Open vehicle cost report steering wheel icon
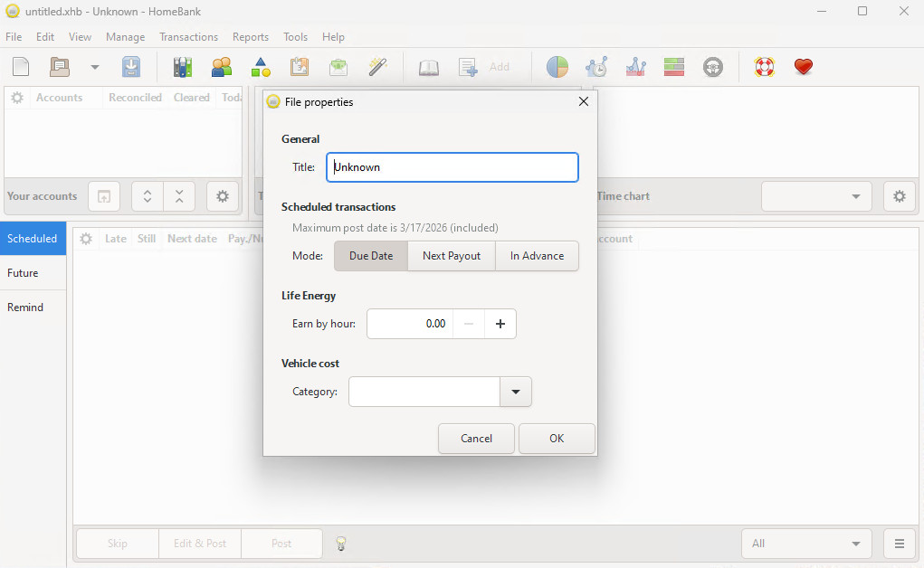924x568 pixels. point(713,67)
